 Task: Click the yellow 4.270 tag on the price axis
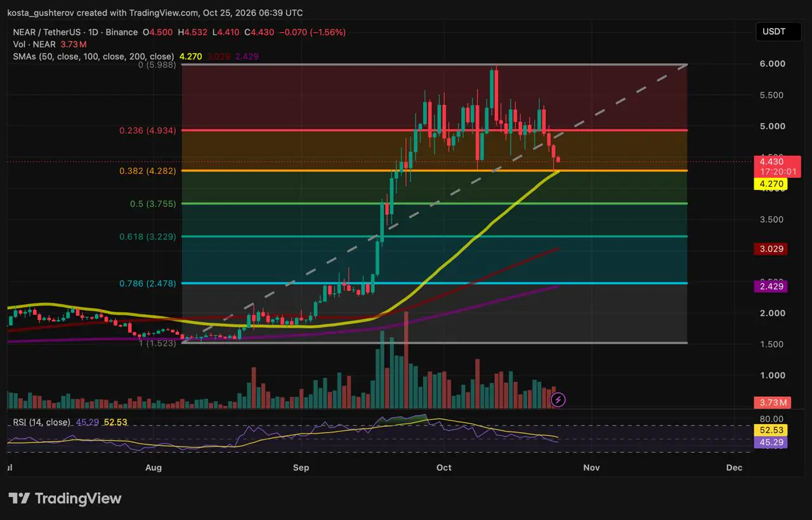coord(770,184)
